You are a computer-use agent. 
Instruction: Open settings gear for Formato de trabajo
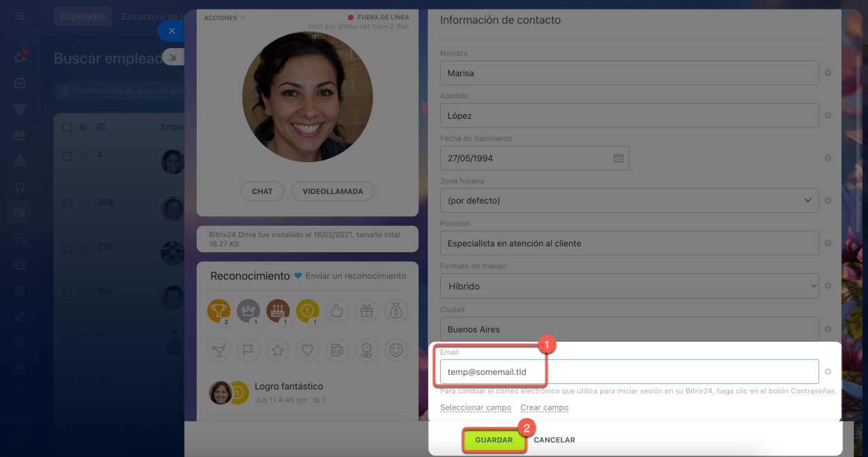click(828, 286)
